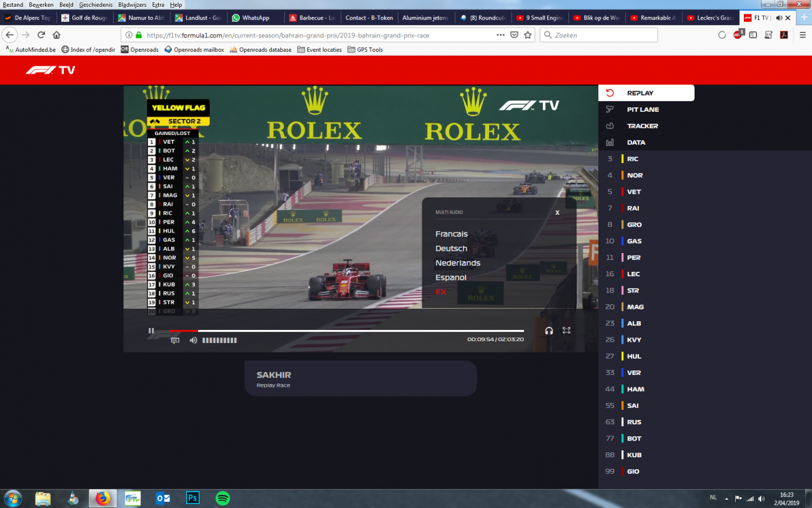Mute the video player volume speaker

point(194,341)
